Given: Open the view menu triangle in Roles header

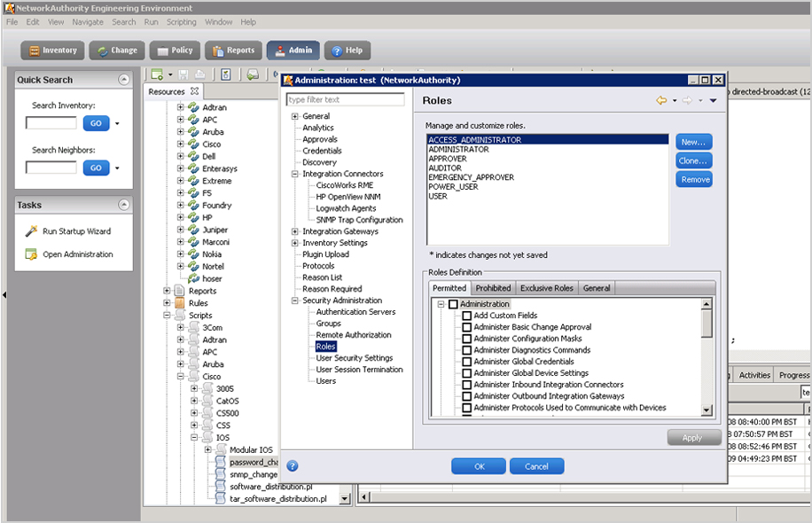Looking at the screenshot, I should coord(713,100).
